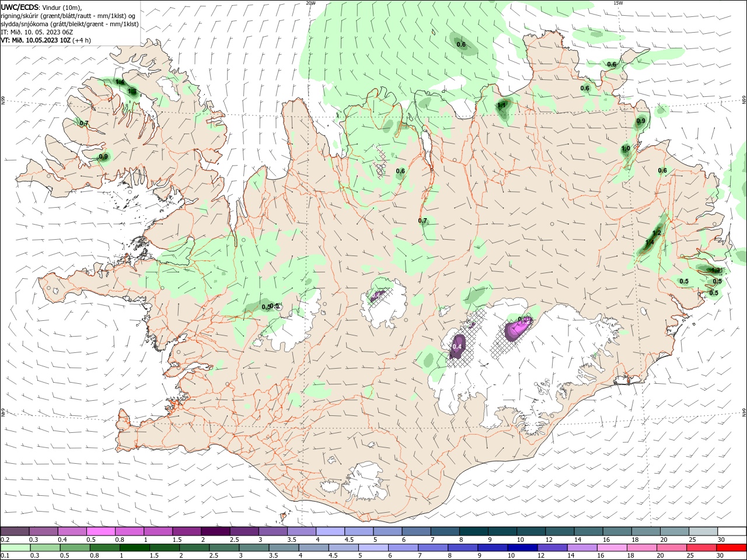Select the darkest green 1 swatch in lower legend
747x560 pixels.
click(134, 548)
